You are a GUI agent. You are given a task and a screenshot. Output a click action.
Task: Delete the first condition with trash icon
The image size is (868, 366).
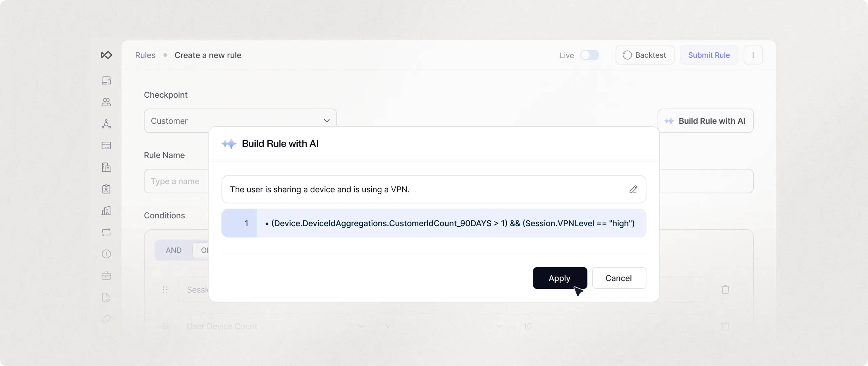[725, 290]
